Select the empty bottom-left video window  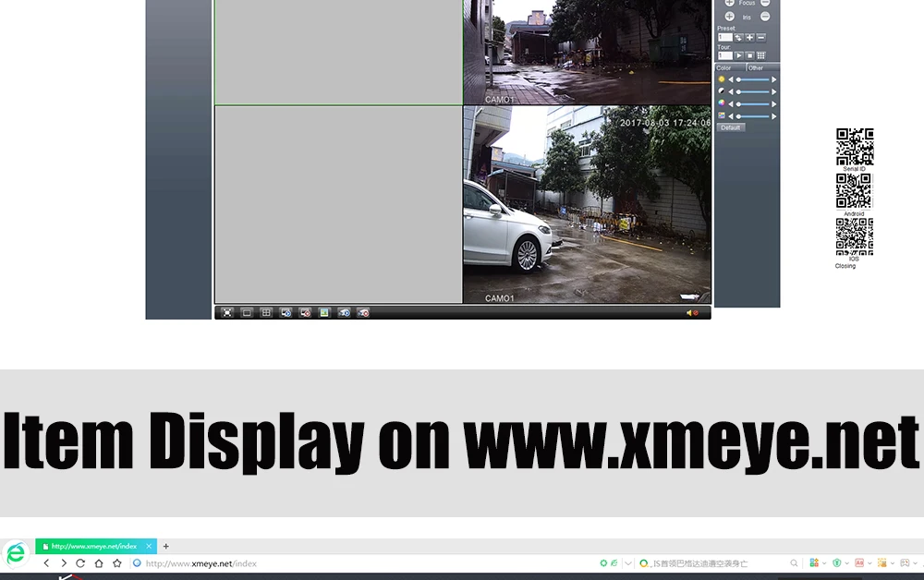pyautogui.click(x=338, y=204)
